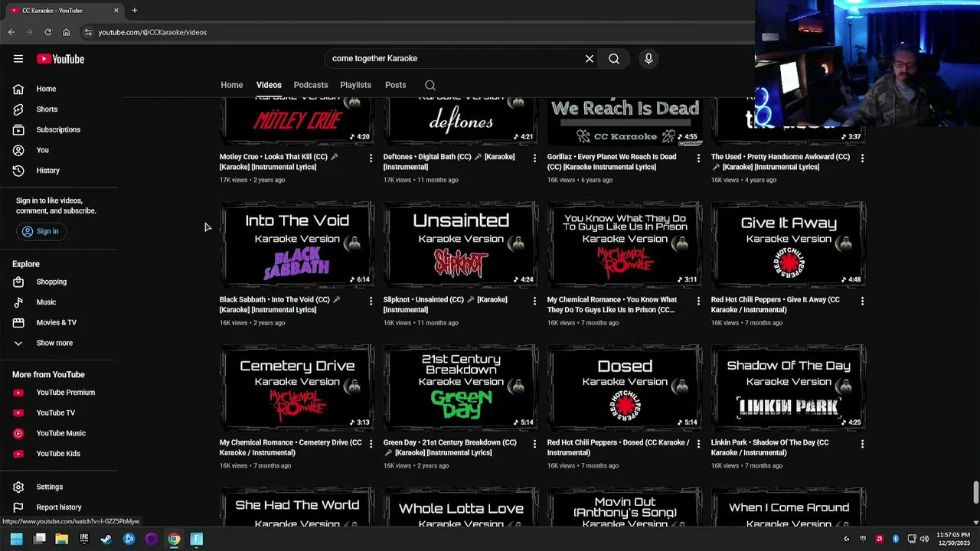980x551 pixels.
Task: Start voice search with the microphone
Action: [648, 59]
